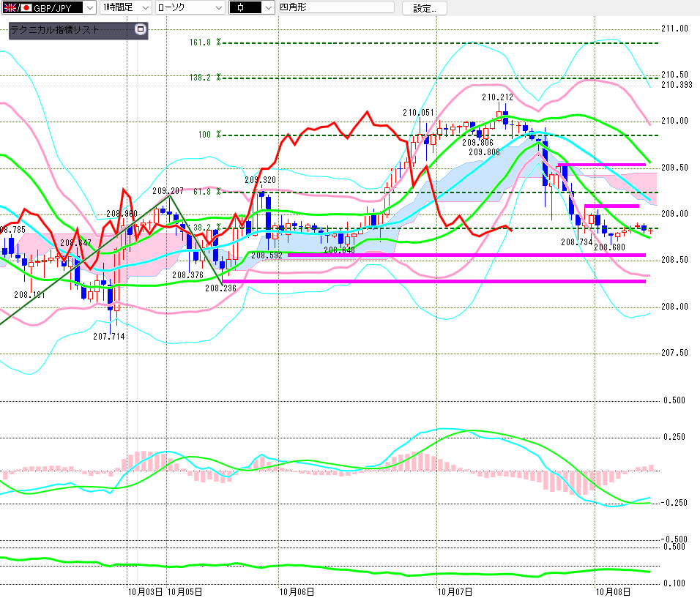Expand the テクニカル指標リスト panel via its square icon

tap(141, 29)
